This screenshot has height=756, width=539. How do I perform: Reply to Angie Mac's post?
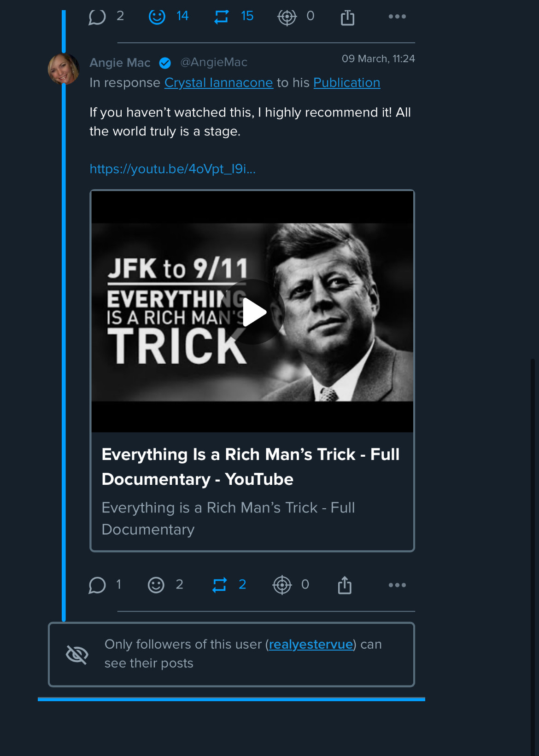[97, 585]
